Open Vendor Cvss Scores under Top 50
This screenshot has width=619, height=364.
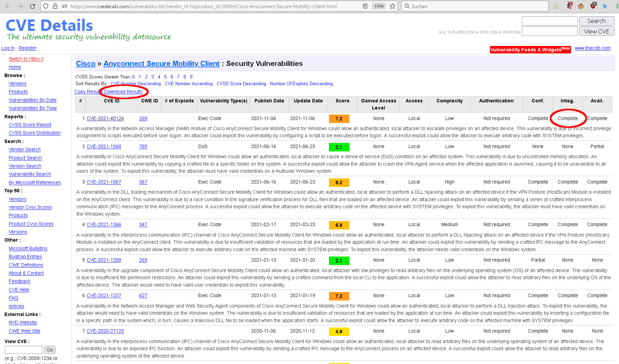(30, 207)
